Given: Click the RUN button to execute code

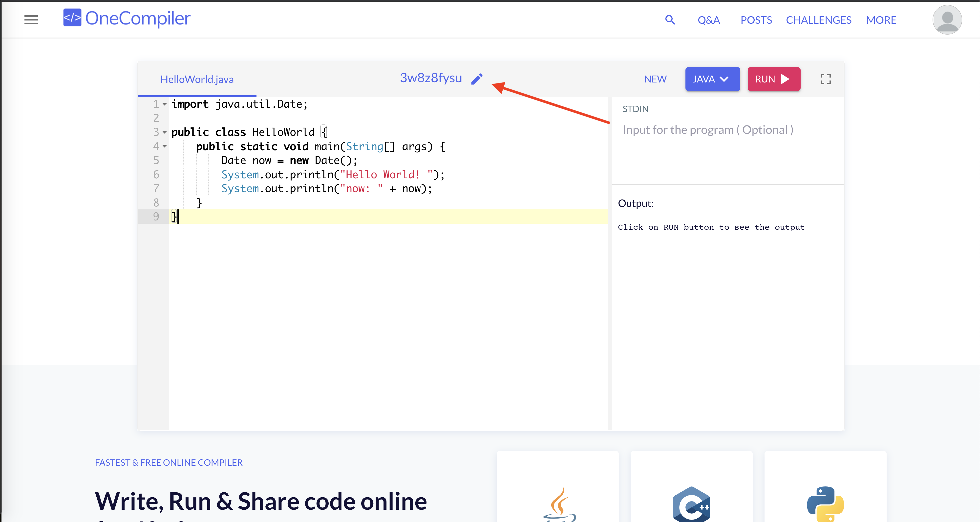Looking at the screenshot, I should [773, 79].
